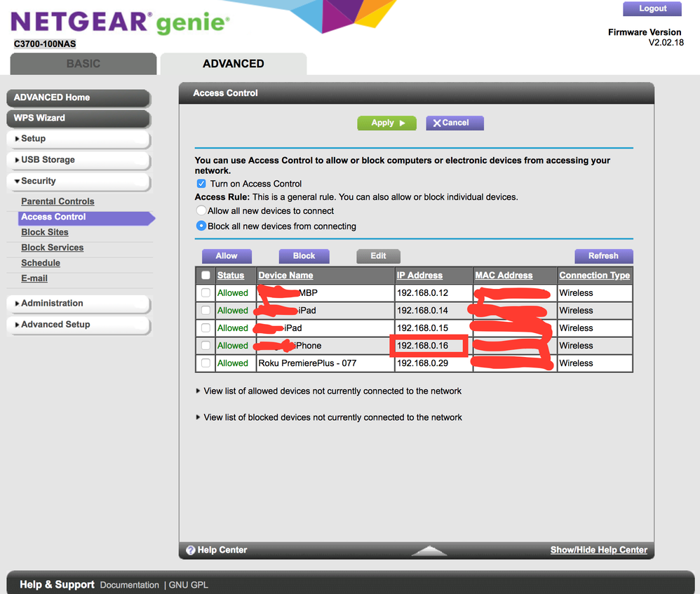Click Show/Hide Help Center link

[x=598, y=550]
